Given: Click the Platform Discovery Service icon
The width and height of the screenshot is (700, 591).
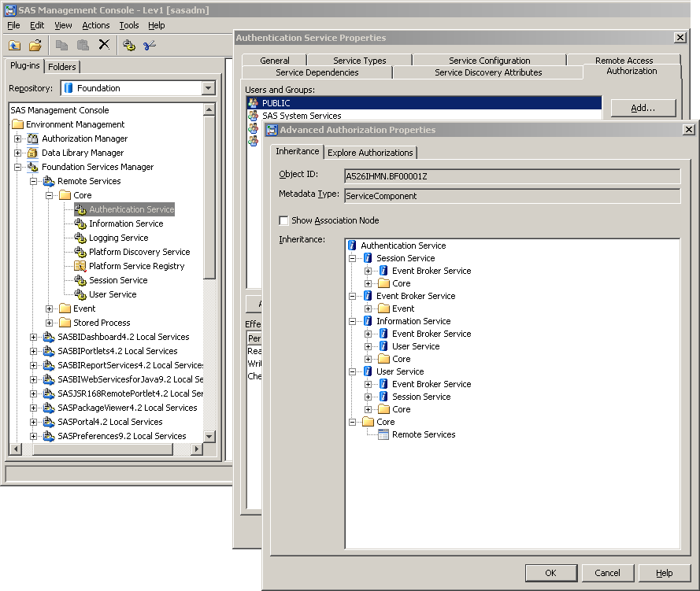Looking at the screenshot, I should tap(80, 252).
